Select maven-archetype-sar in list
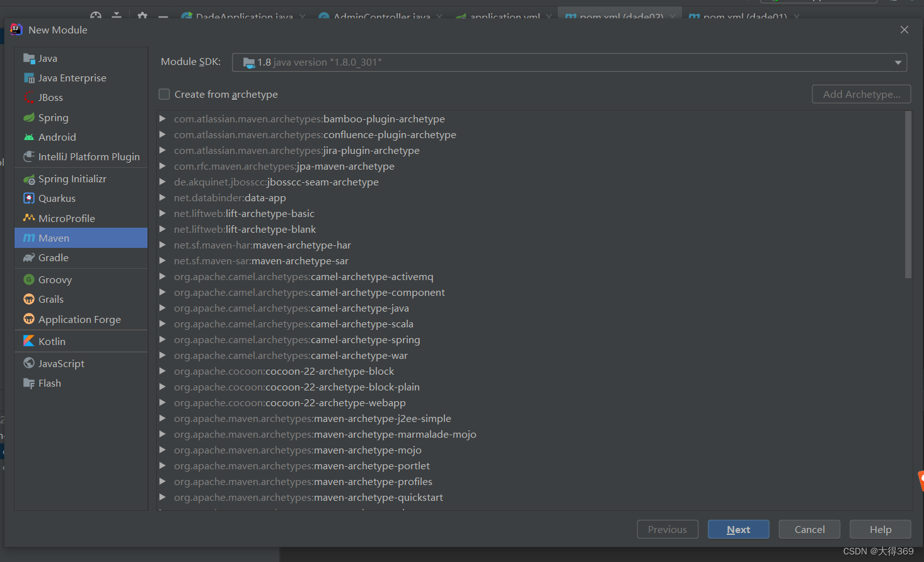 (x=531, y=261)
